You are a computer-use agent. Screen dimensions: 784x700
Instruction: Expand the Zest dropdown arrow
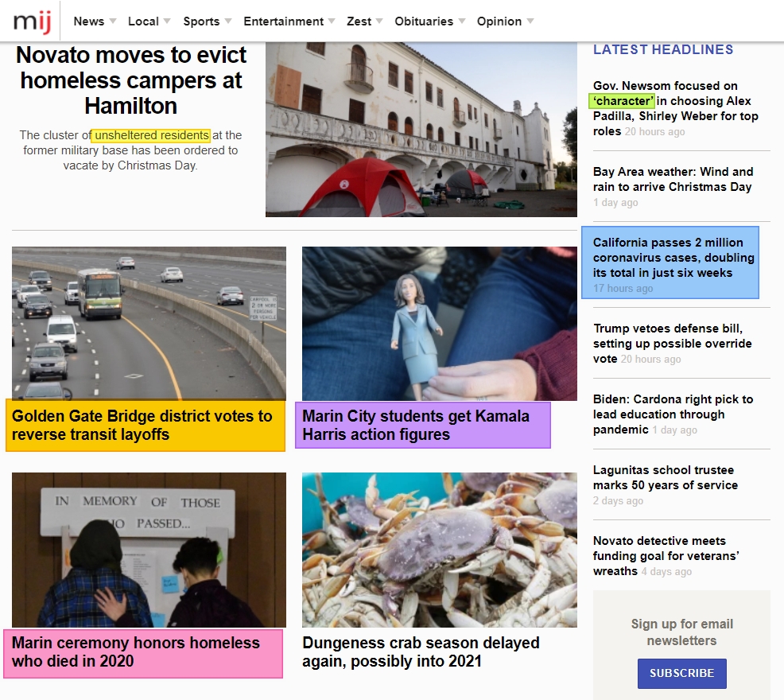pos(379,21)
